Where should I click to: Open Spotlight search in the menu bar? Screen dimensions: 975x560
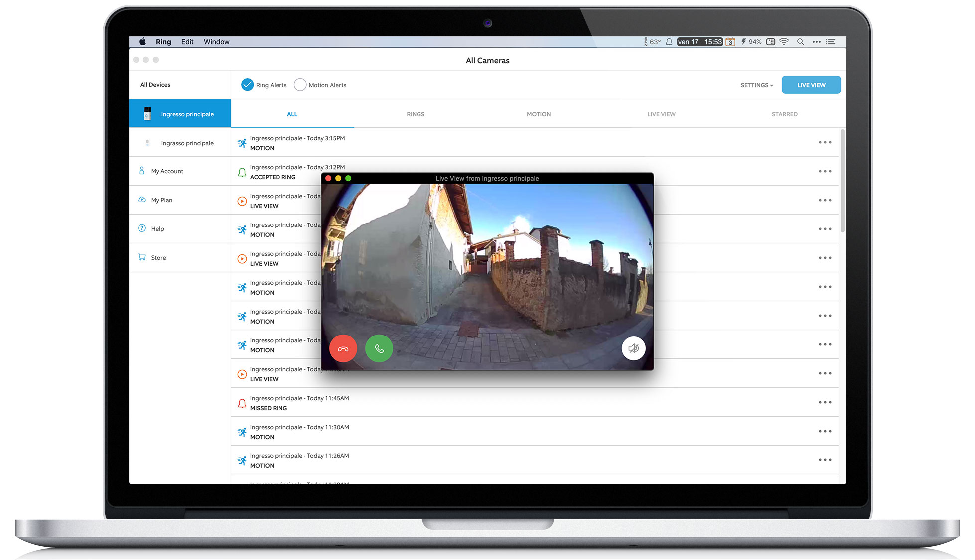click(x=800, y=42)
